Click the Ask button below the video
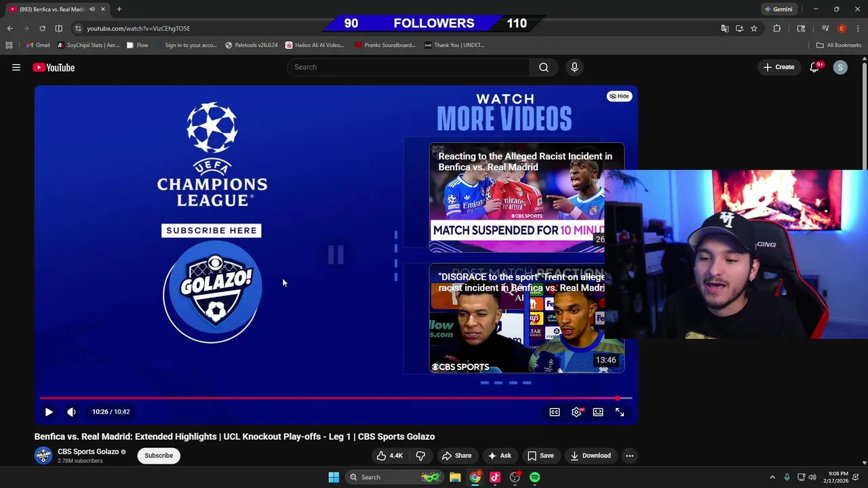Viewport: 868px width, 488px height. point(500,455)
